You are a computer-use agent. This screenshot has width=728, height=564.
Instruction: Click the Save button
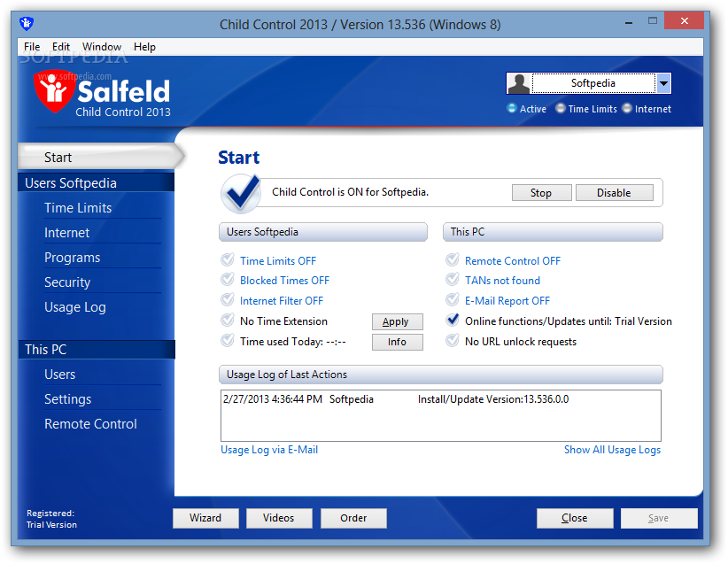(x=659, y=518)
